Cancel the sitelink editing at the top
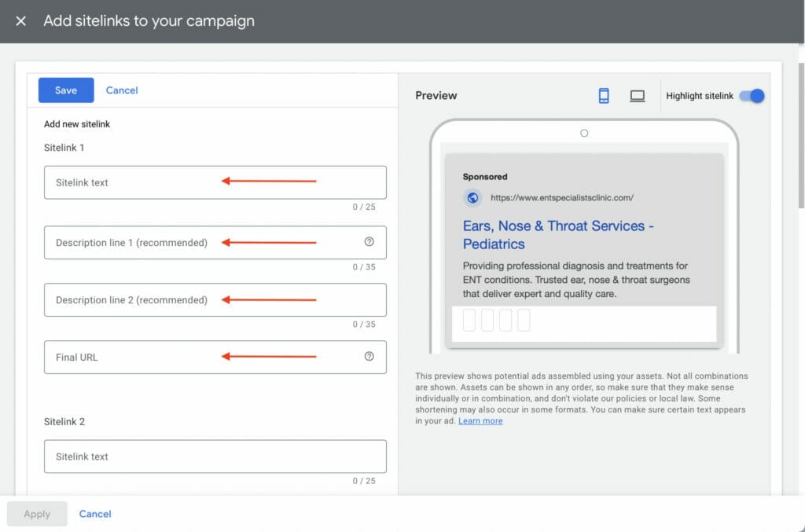This screenshot has width=805, height=532. pyautogui.click(x=121, y=90)
